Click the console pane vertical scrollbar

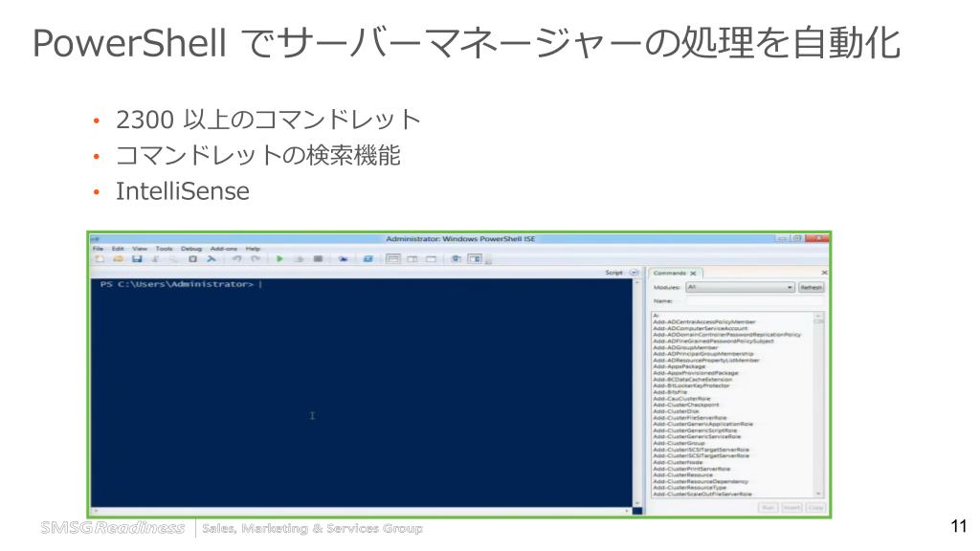point(636,392)
